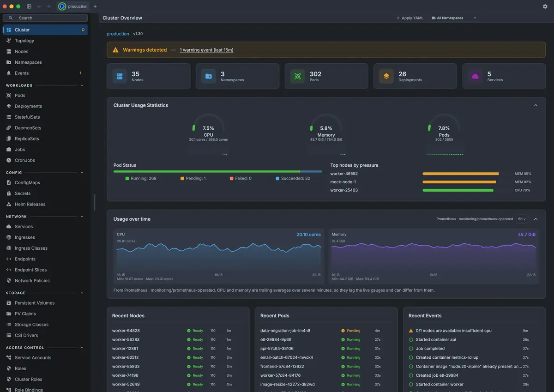Open PV Claims in the sidebar
554x392 pixels.
tap(45, 314)
